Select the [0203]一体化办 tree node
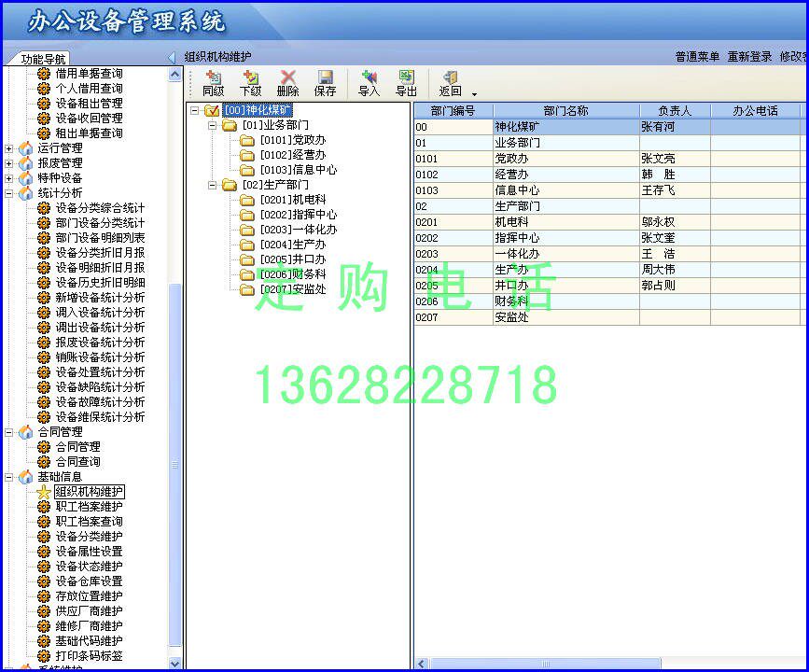 299,230
